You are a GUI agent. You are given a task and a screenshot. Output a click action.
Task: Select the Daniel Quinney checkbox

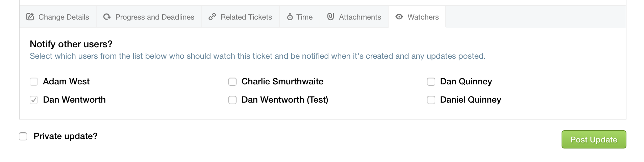[431, 100]
